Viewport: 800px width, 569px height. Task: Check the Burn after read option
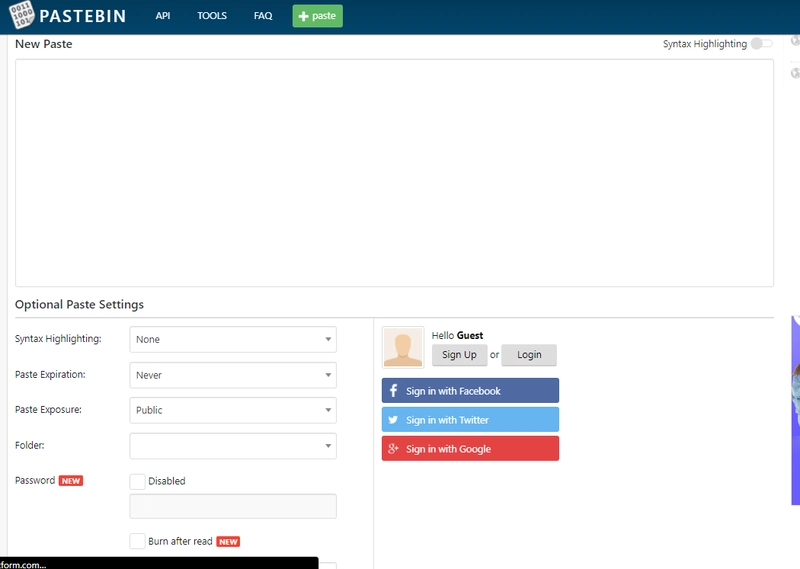pyautogui.click(x=138, y=541)
